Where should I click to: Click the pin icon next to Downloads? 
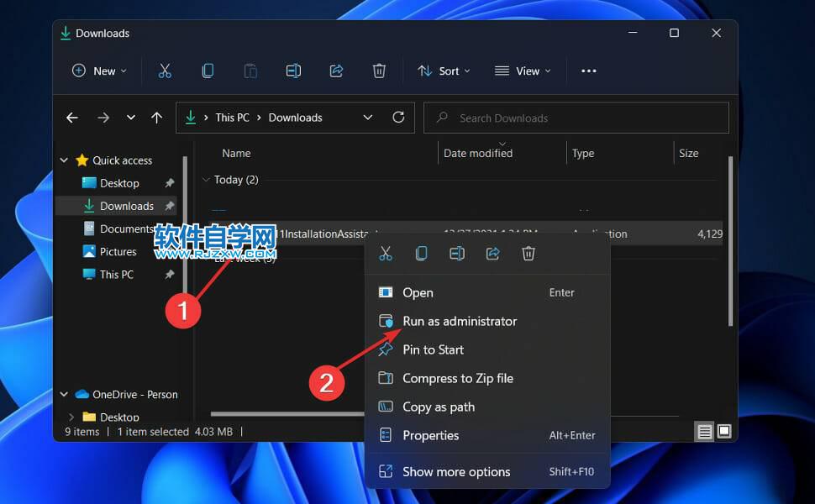pos(170,206)
